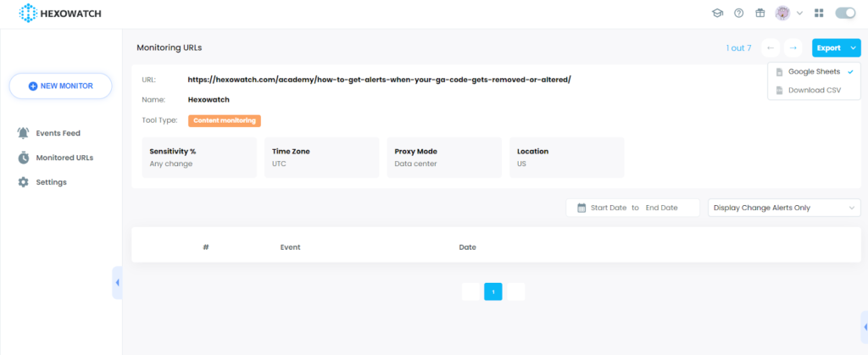Click the Proxy Mode card

(444, 158)
